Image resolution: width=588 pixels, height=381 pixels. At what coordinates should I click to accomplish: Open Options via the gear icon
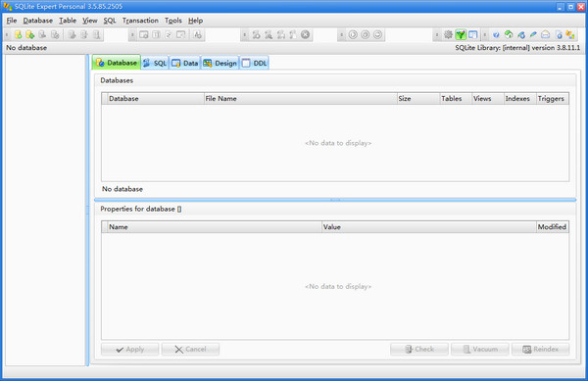[x=448, y=35]
